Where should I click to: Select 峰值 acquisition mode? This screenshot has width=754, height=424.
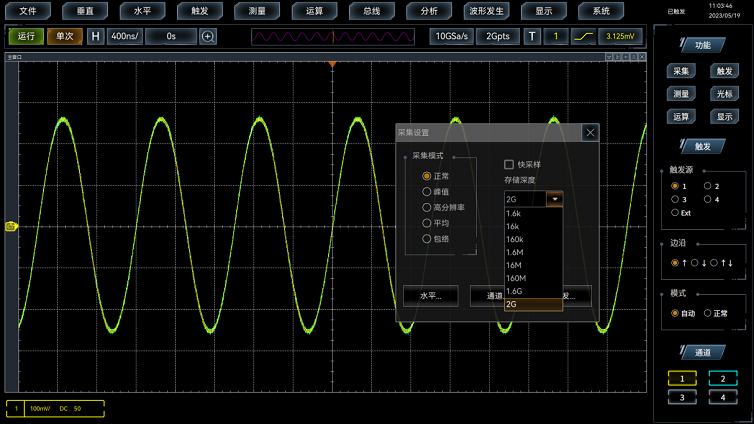427,192
